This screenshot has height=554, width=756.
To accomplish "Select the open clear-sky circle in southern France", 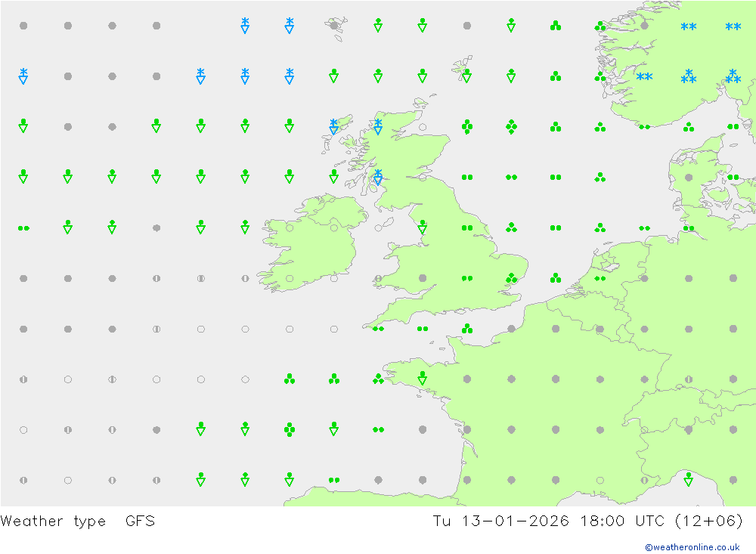I will (600, 479).
